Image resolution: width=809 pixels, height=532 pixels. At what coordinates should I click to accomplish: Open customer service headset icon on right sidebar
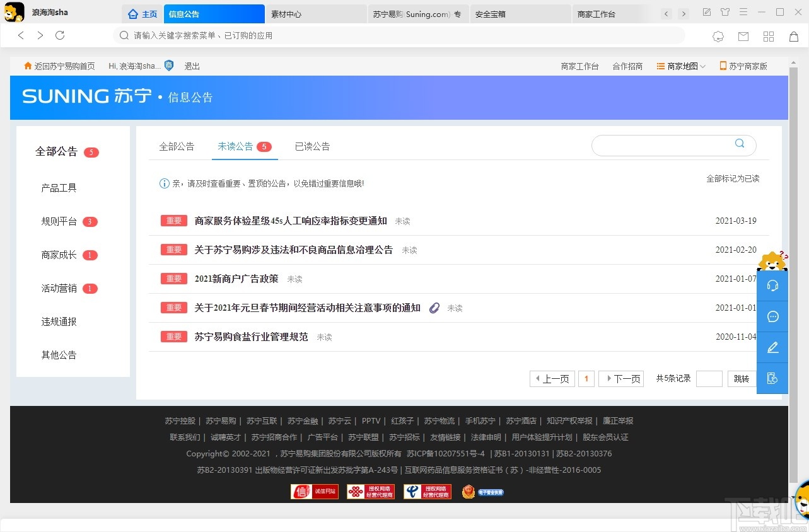pyautogui.click(x=772, y=286)
